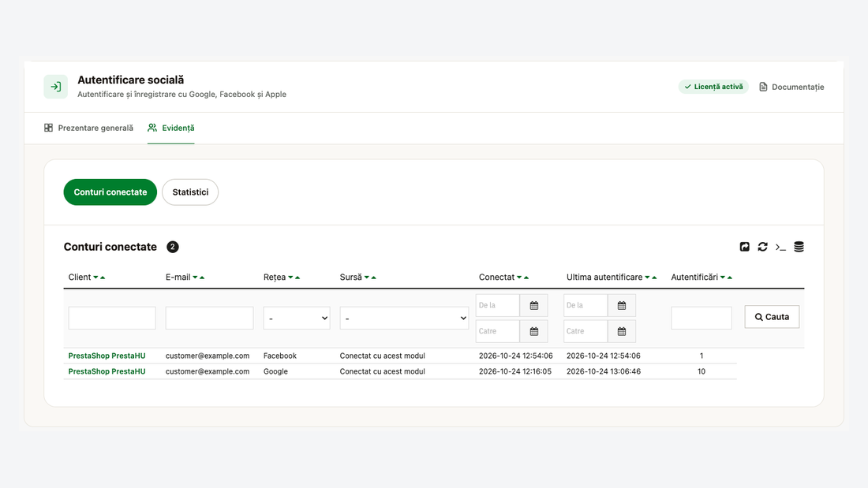Screen dimensions: 868x488
Task: Focus Ultima autentificare 'Catre' date field
Action: pyautogui.click(x=586, y=331)
